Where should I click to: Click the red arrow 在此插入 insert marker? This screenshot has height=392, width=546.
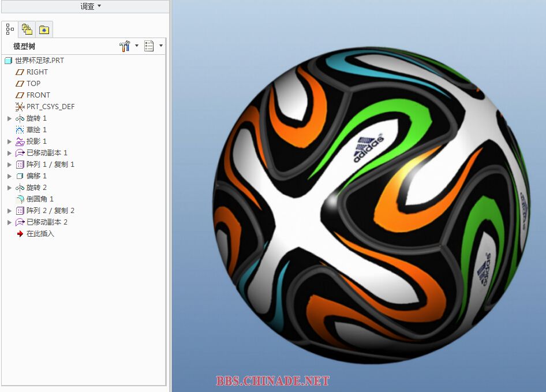coord(20,234)
